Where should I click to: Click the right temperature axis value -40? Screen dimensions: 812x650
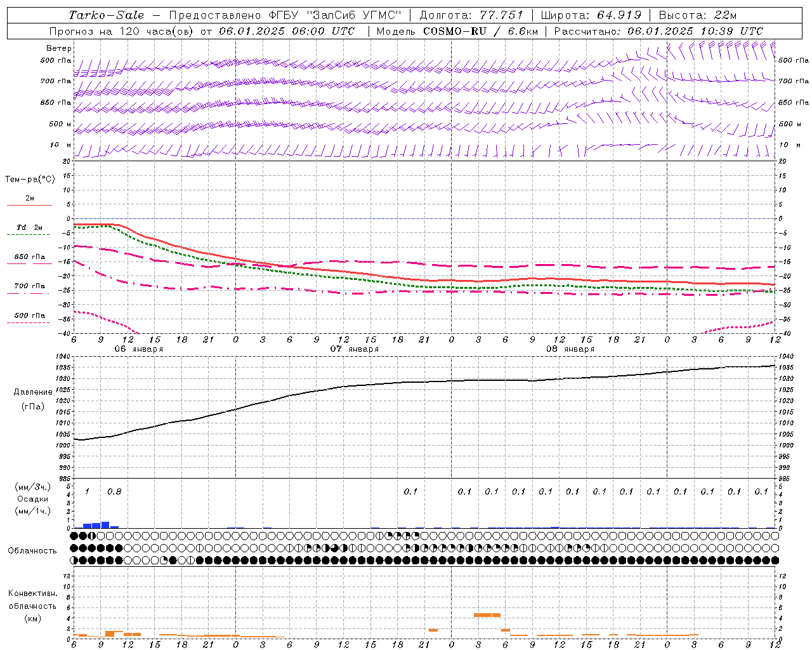pyautogui.click(x=785, y=334)
